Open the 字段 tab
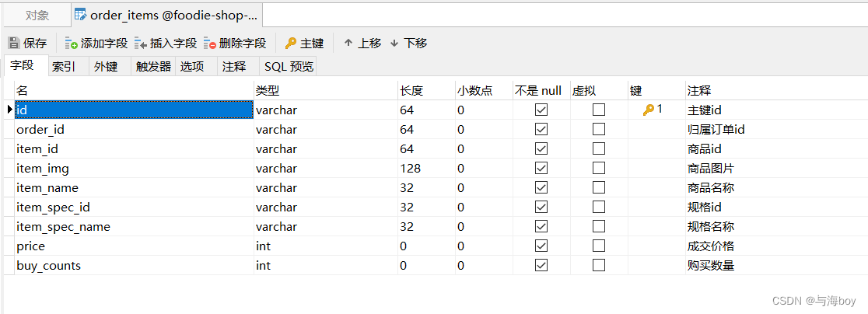 point(26,66)
